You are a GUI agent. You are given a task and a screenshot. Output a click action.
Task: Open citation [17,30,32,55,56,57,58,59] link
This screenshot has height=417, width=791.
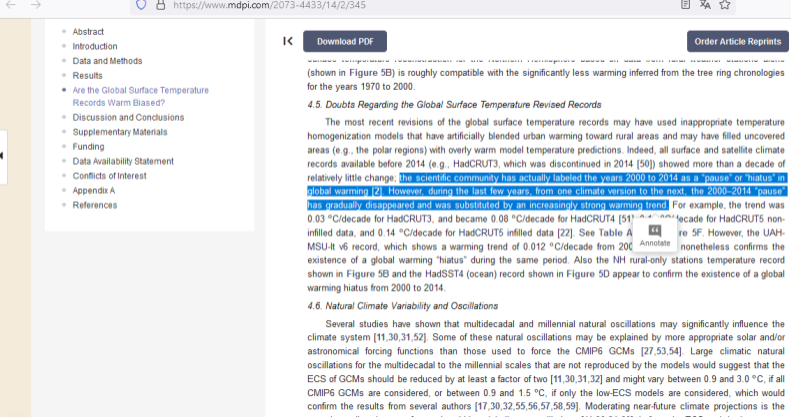tap(527, 406)
